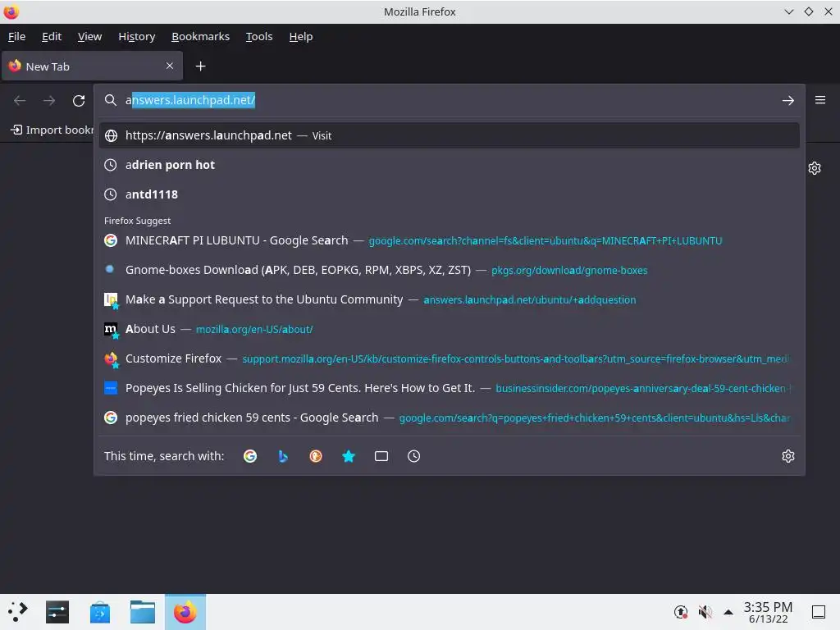Viewport: 840px width, 630px height.
Task: Go forward one page
Action: coord(49,100)
